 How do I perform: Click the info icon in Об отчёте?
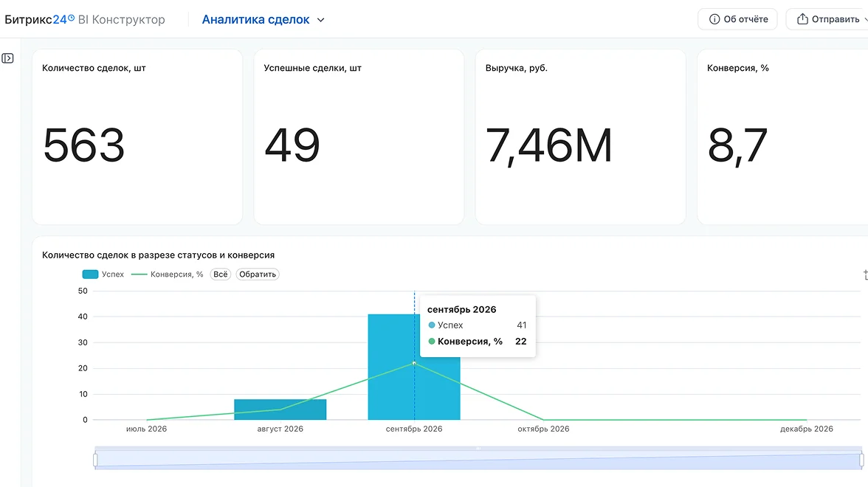[x=714, y=19]
